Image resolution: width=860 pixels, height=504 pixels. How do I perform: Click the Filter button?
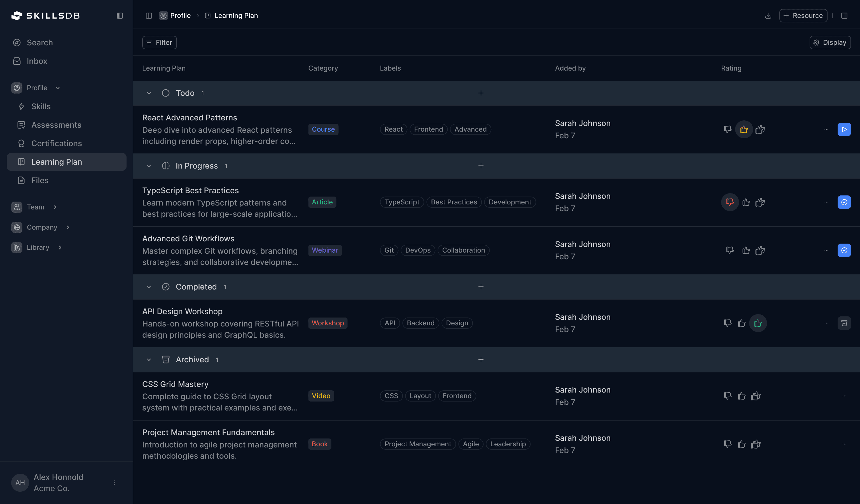point(159,43)
